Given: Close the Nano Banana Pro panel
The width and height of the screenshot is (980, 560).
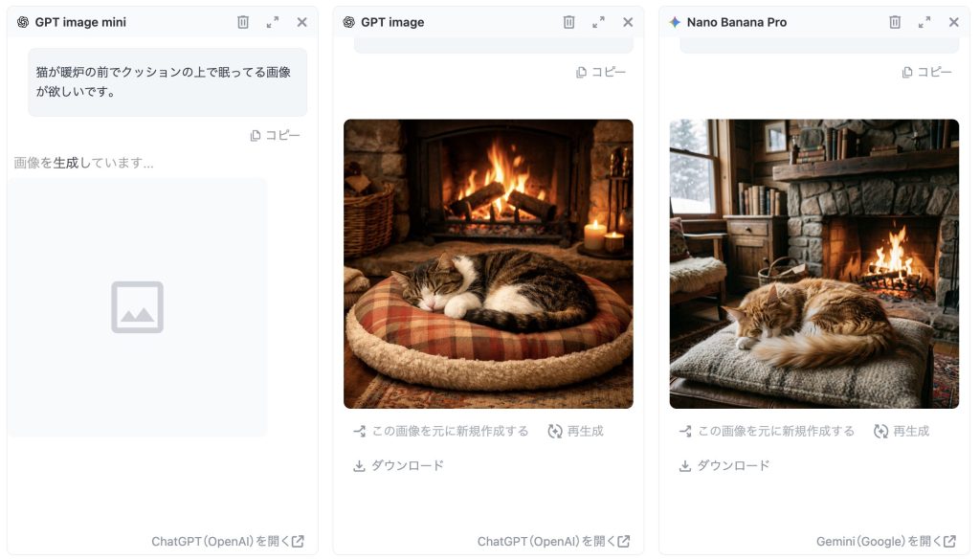Looking at the screenshot, I should [954, 23].
